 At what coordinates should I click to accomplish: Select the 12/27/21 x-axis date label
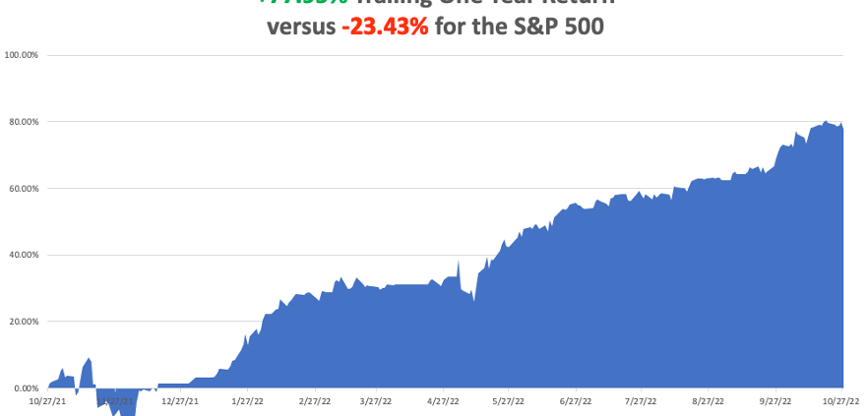[x=180, y=401]
